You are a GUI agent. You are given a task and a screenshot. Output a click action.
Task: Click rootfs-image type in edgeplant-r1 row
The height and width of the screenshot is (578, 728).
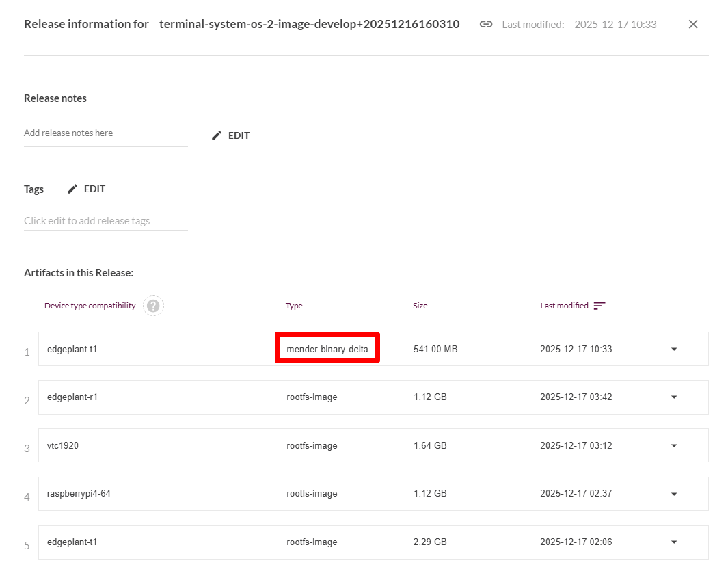click(x=312, y=397)
